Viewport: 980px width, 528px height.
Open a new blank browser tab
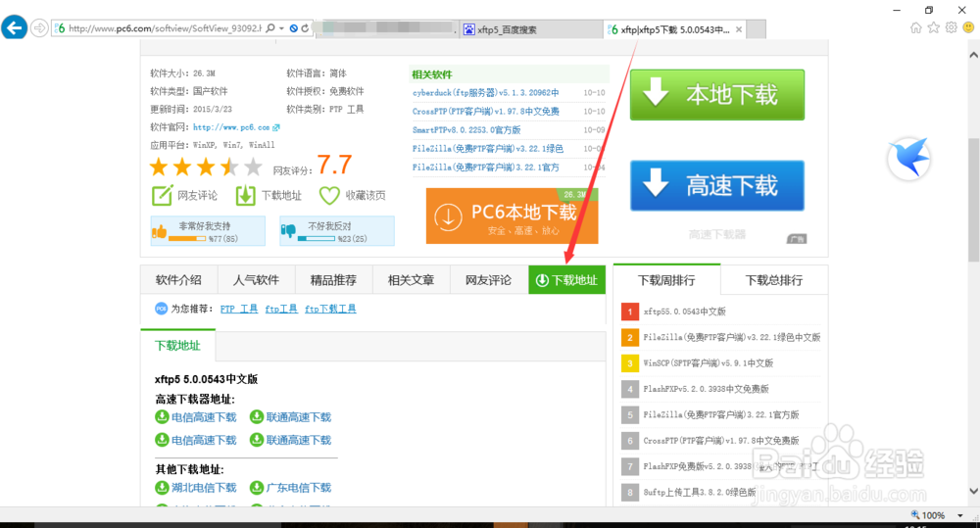coord(757,29)
